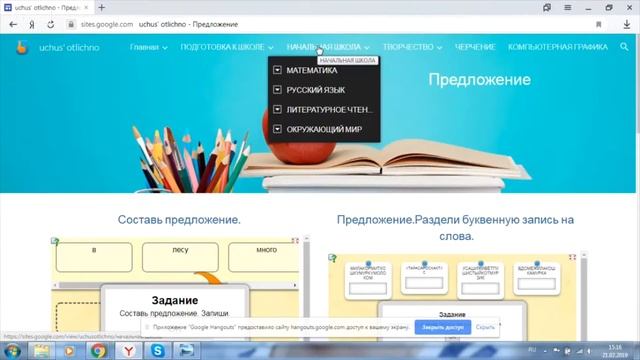Click the Составь предложение heading
Viewport: 640px width, 360px height.
coord(179,220)
